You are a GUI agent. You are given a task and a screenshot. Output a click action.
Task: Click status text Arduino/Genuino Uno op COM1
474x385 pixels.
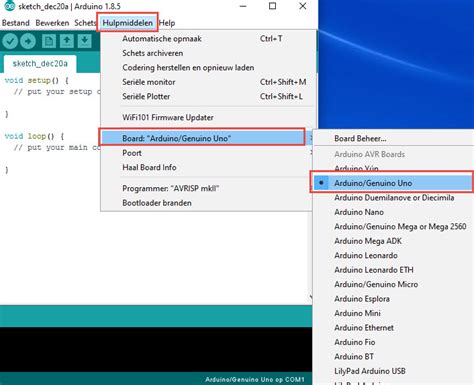(x=255, y=379)
